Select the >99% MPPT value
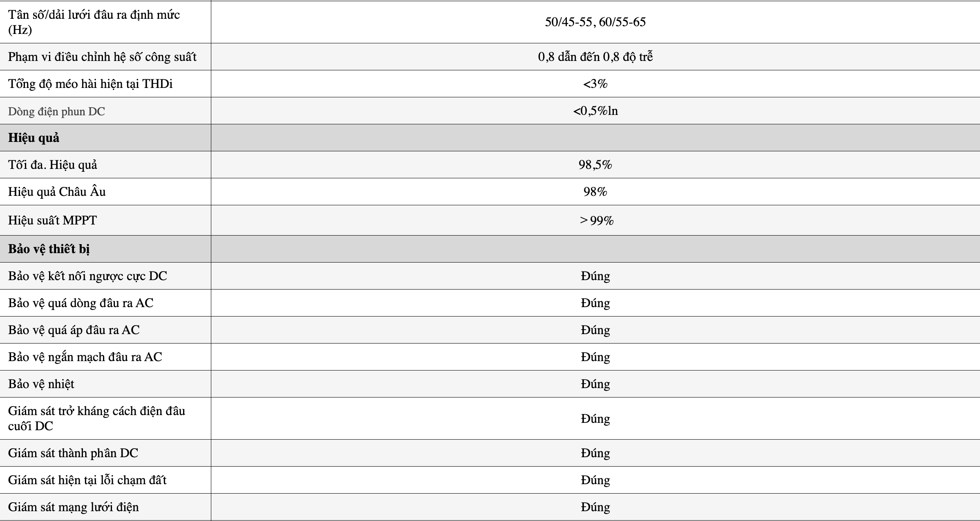 tap(596, 220)
